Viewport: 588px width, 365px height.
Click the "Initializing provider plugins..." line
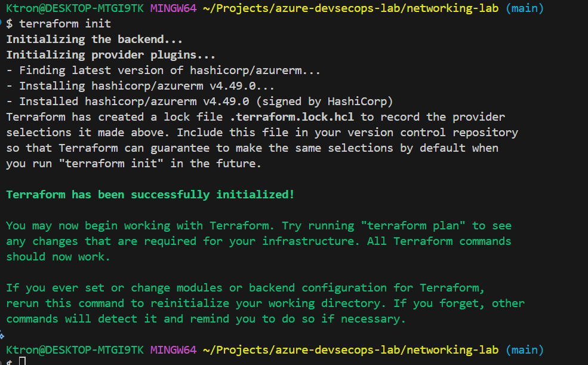point(110,55)
